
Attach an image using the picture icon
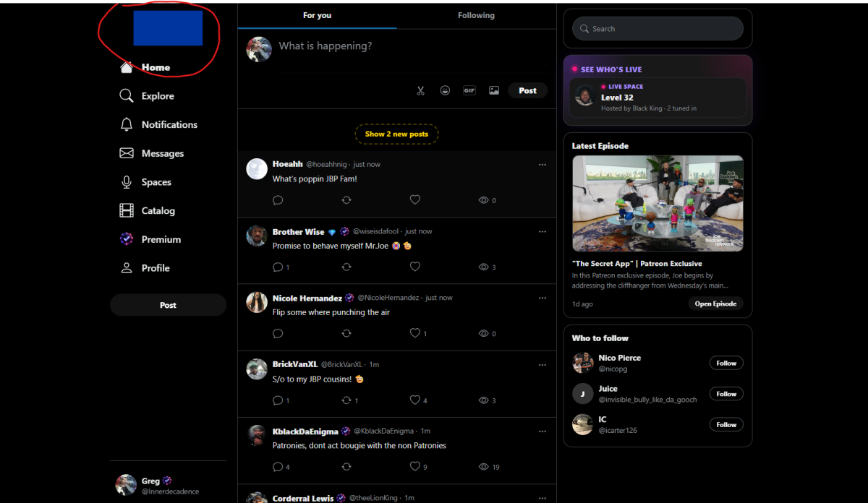[x=494, y=90]
